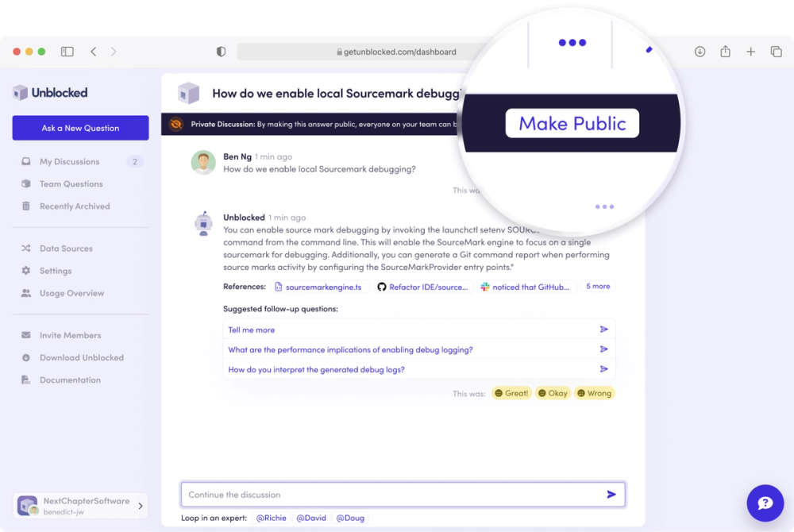Go forward with browser forward arrow
Screen dimensions: 794x532
(x=114, y=52)
